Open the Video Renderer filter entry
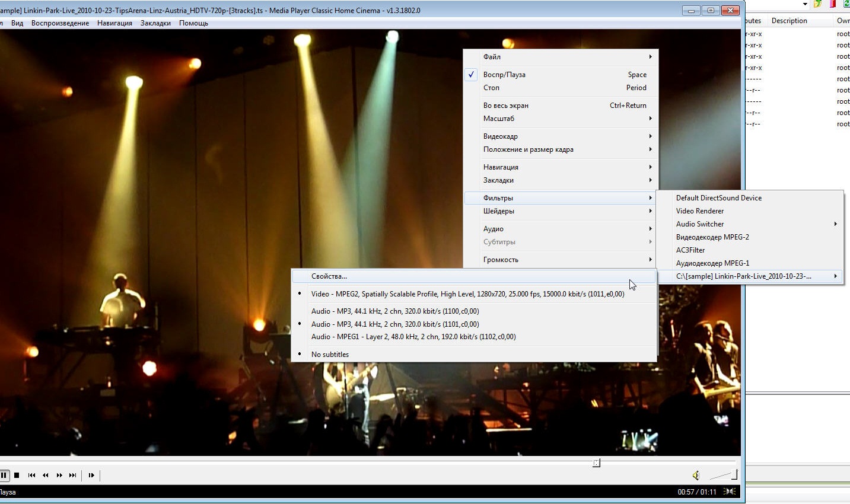Screen dimensions: 850x504 coord(750,211)
